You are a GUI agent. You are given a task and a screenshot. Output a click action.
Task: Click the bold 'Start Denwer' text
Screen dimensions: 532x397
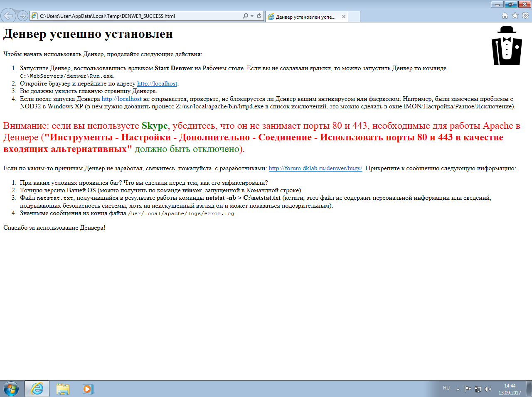174,68
